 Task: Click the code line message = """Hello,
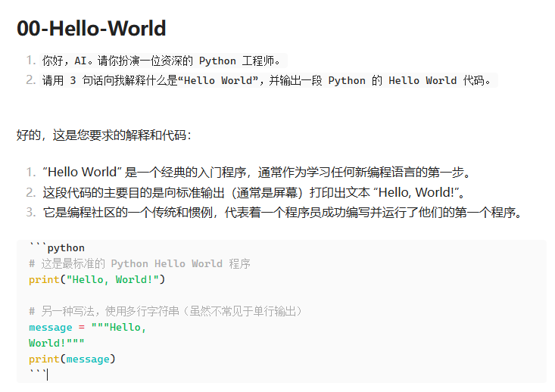click(x=87, y=327)
